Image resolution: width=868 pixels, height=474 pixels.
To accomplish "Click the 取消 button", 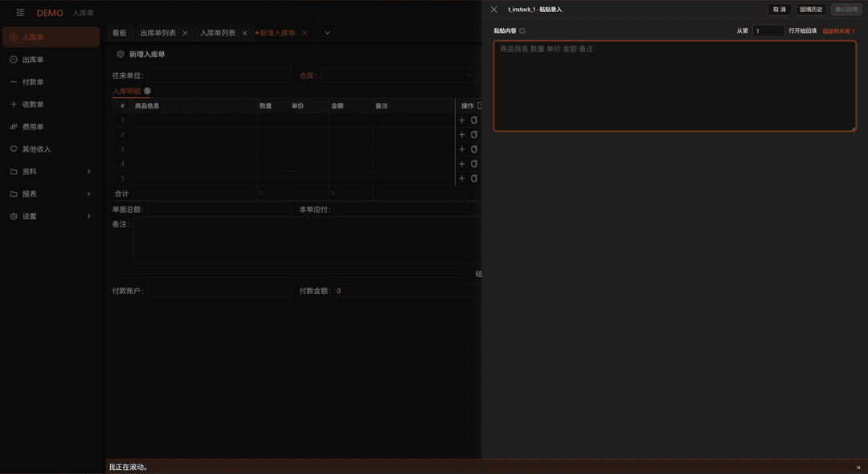I will [780, 10].
